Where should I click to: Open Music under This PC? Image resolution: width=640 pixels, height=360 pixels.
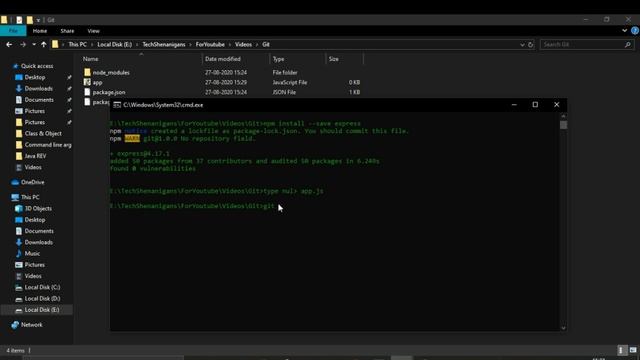point(32,253)
